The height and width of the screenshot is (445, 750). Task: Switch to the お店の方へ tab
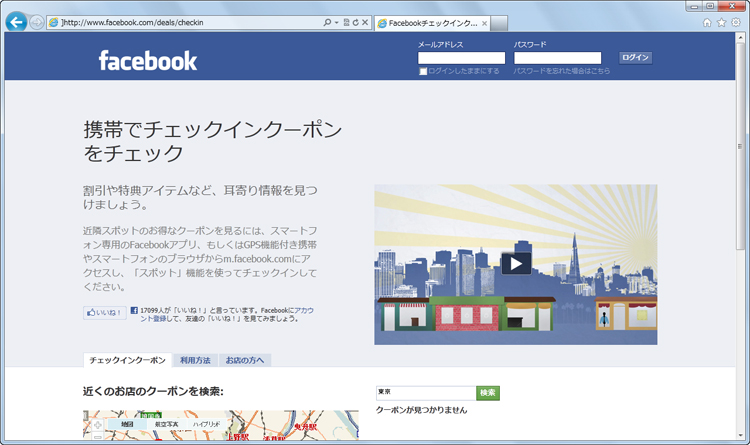coord(245,360)
